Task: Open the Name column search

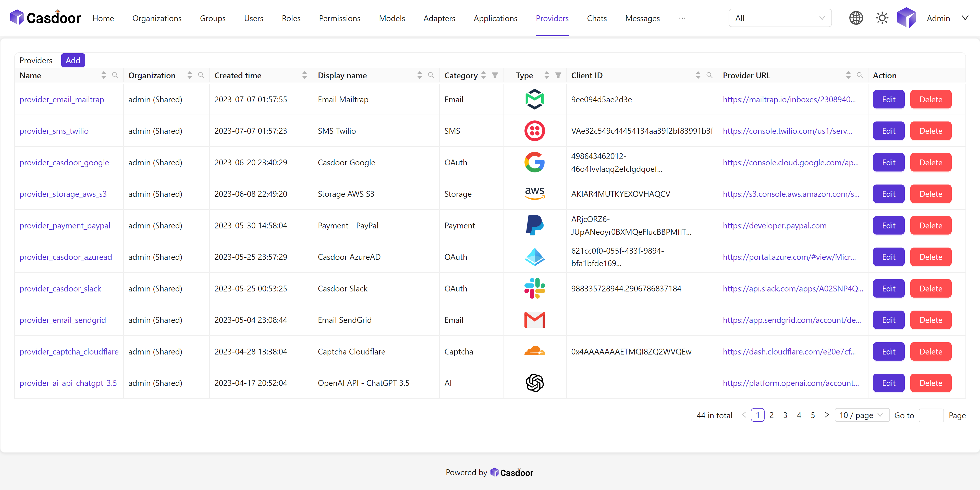Action: pyautogui.click(x=115, y=75)
